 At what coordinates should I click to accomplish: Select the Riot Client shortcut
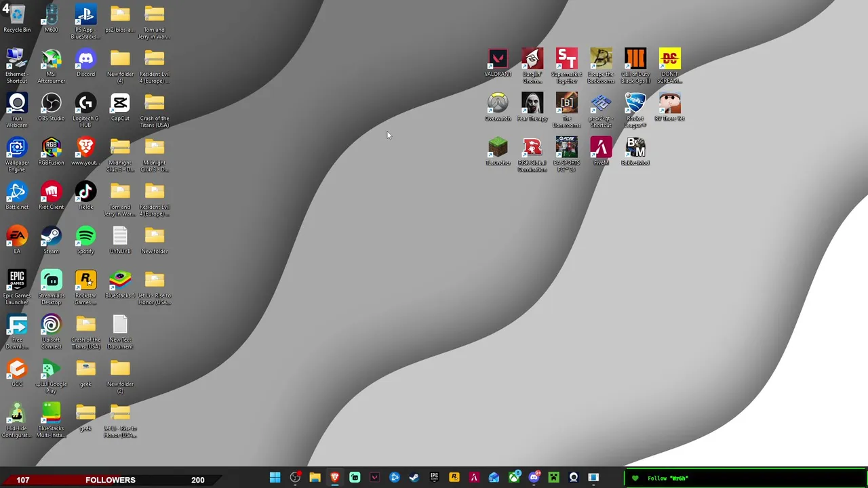coord(51,196)
